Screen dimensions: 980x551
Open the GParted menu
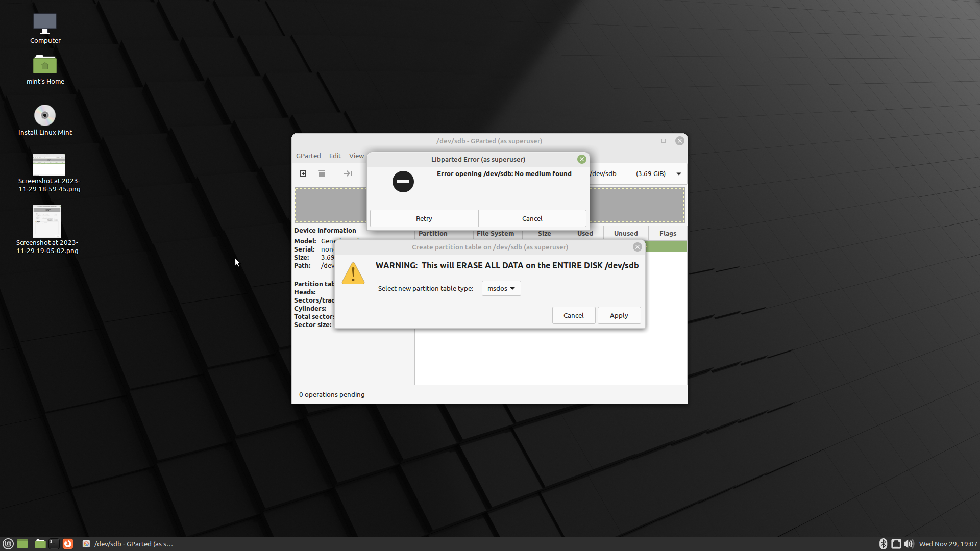(x=308, y=156)
